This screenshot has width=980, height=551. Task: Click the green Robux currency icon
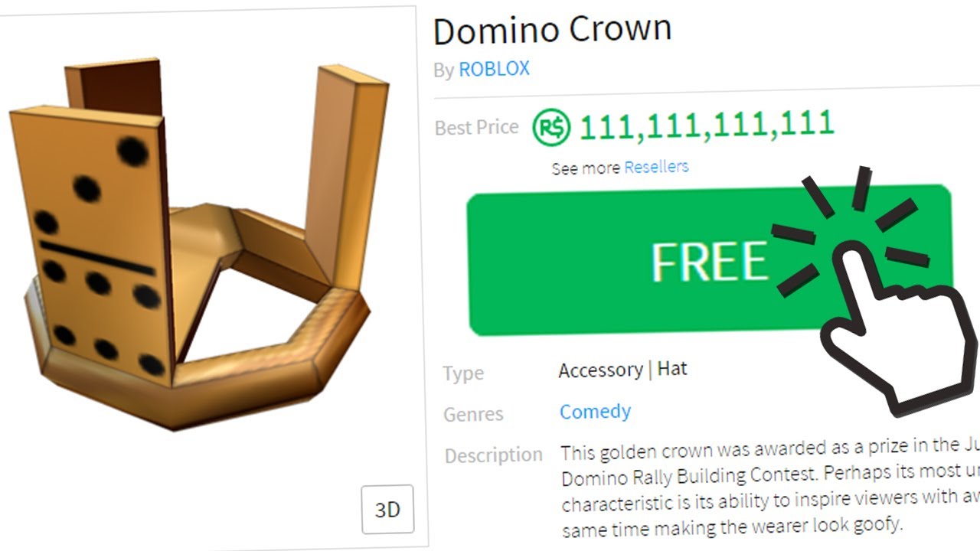coord(551,128)
